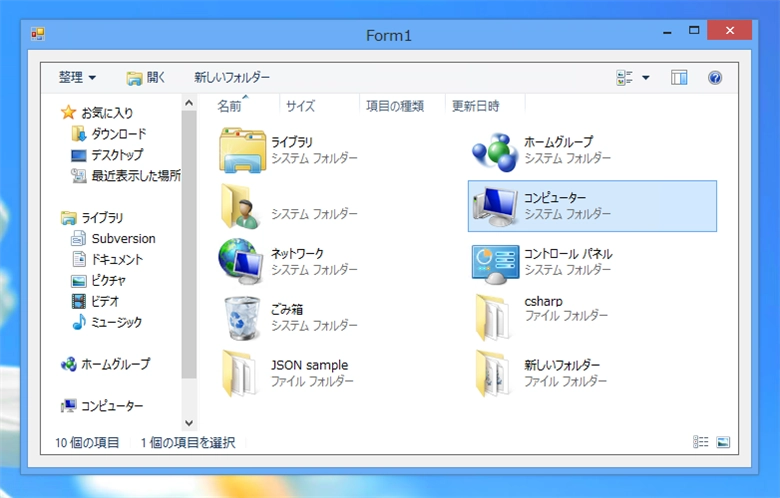Click the Subversion document icon

point(78,239)
